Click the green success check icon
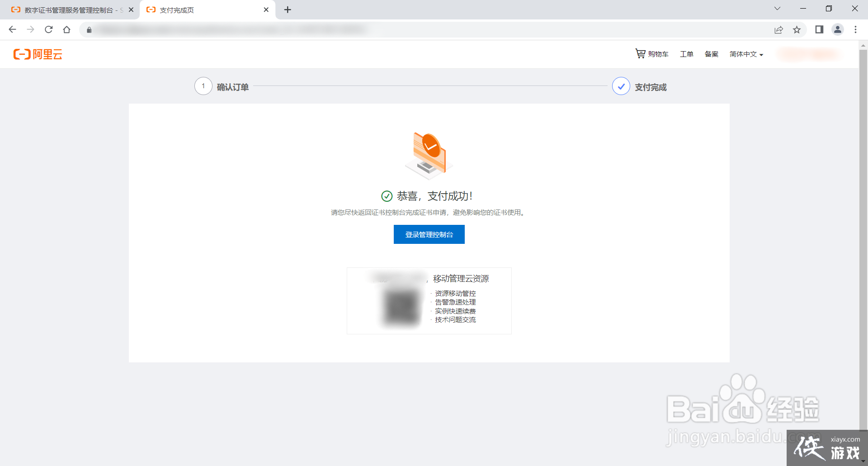This screenshot has height=466, width=868. click(x=387, y=196)
